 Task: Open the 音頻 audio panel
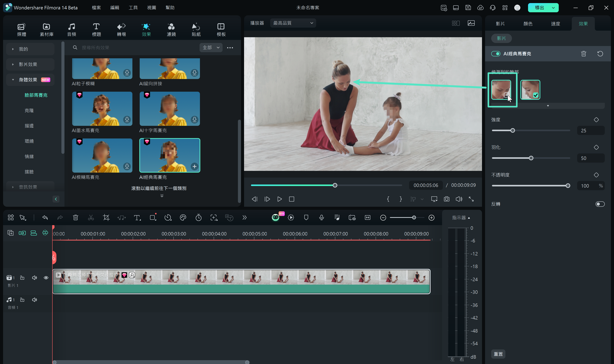pyautogui.click(x=71, y=29)
